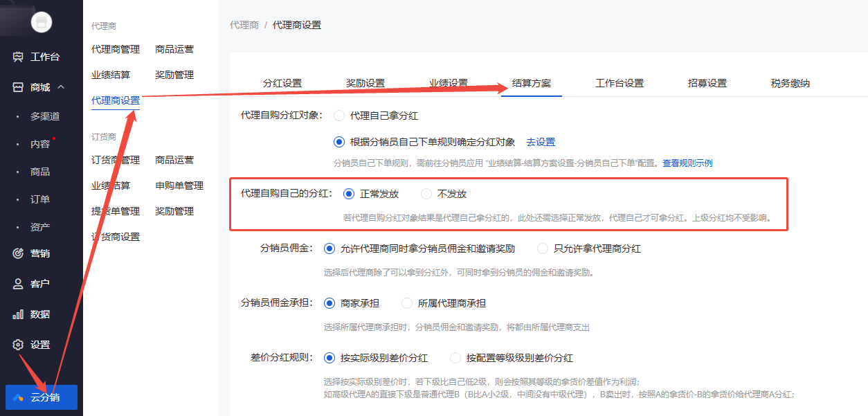Open 数据 data chart icon

click(18, 314)
